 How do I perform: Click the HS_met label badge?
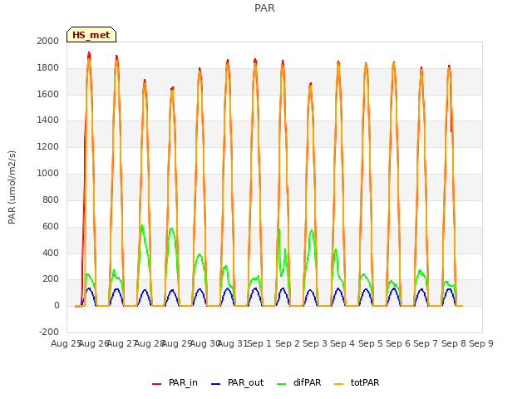coord(91,35)
